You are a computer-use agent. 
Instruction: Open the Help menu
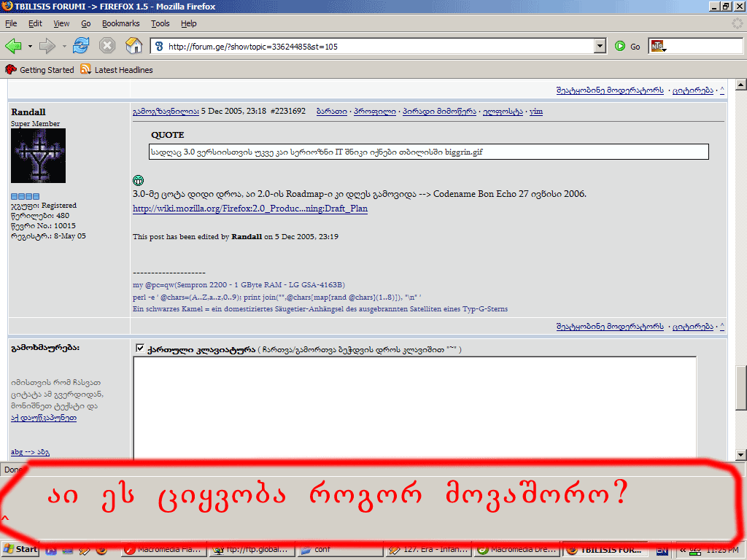189,23
